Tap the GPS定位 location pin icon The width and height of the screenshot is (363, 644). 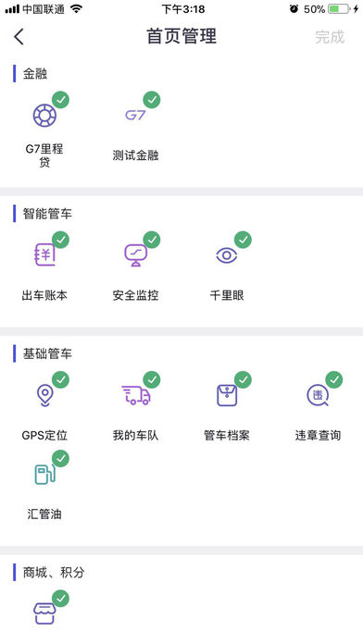[44, 395]
